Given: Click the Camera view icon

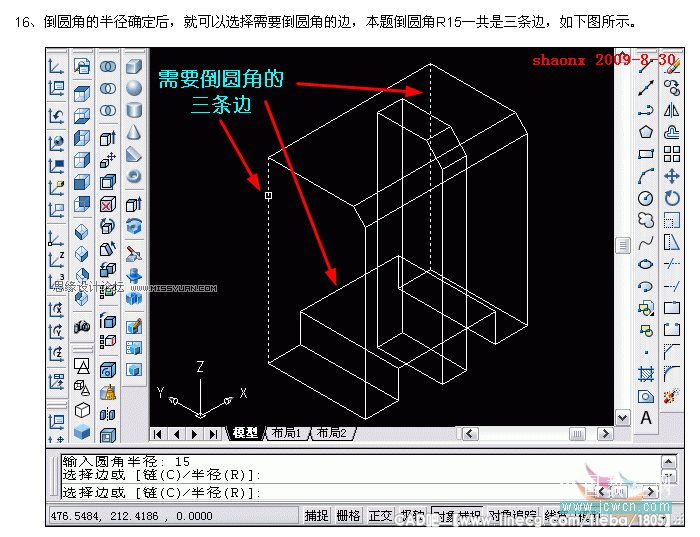Looking at the screenshot, I should click(x=82, y=327).
